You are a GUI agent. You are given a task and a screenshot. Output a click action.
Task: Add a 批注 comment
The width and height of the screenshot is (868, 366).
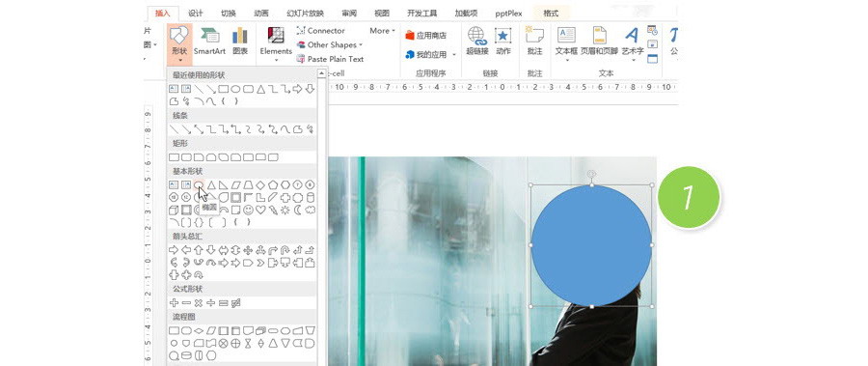(534, 41)
